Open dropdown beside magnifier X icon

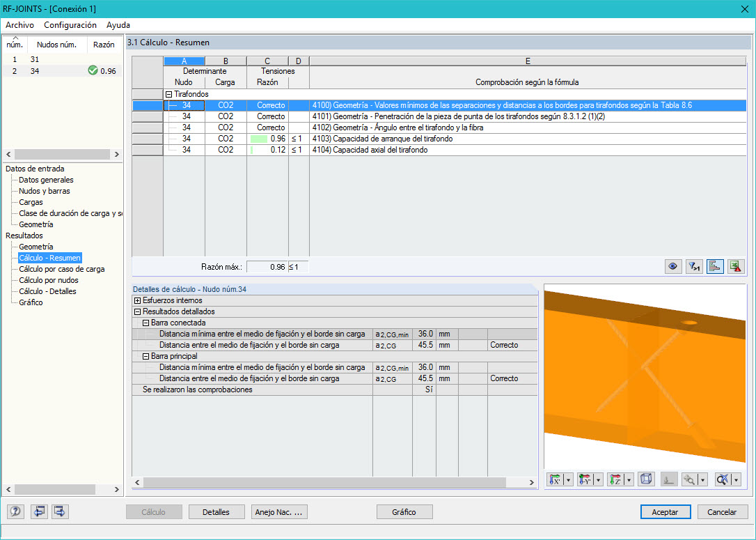click(x=737, y=479)
